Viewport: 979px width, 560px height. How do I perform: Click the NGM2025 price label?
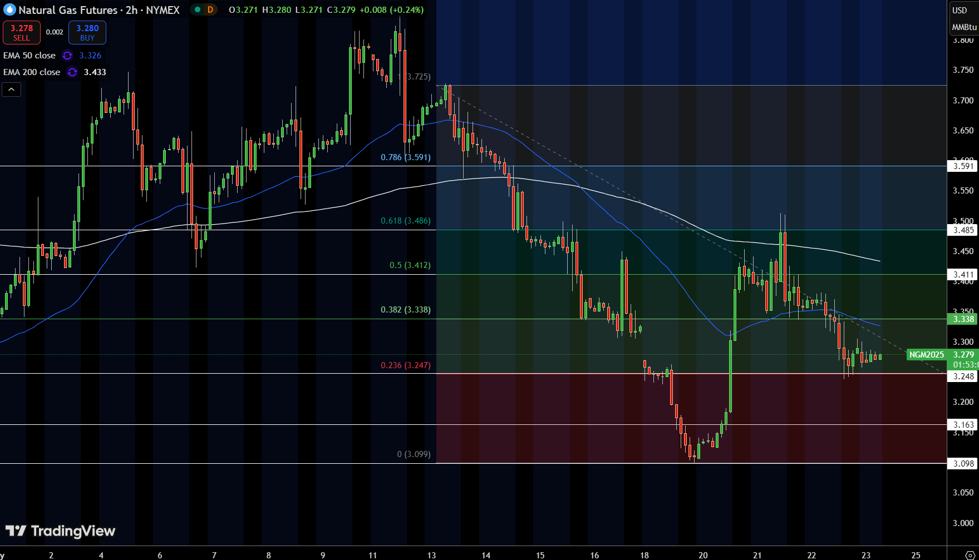click(927, 355)
